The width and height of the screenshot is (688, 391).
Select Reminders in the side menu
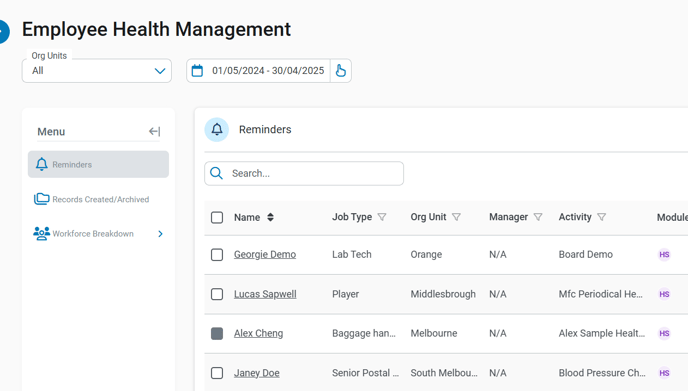[x=98, y=165]
